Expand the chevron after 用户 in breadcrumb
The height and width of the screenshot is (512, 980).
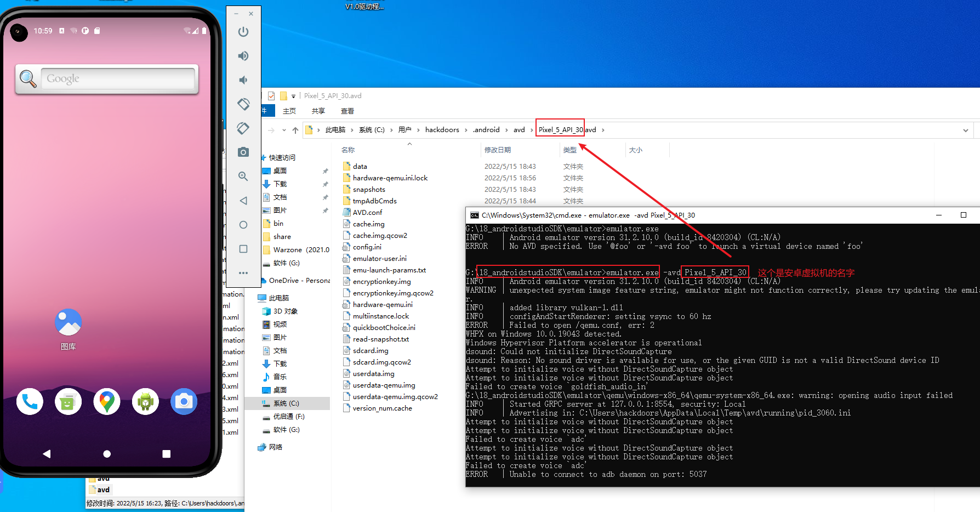418,130
